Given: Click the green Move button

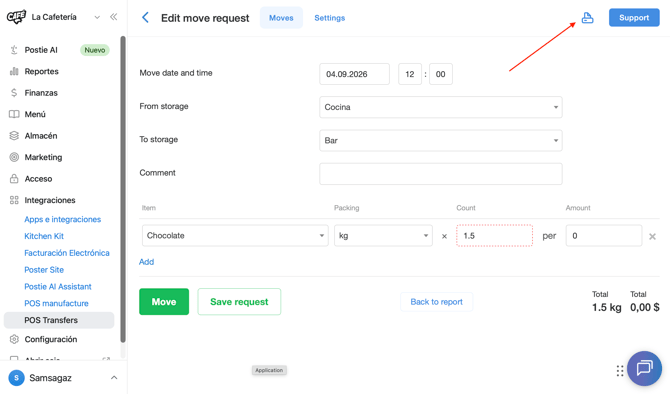Looking at the screenshot, I should pyautogui.click(x=164, y=302).
